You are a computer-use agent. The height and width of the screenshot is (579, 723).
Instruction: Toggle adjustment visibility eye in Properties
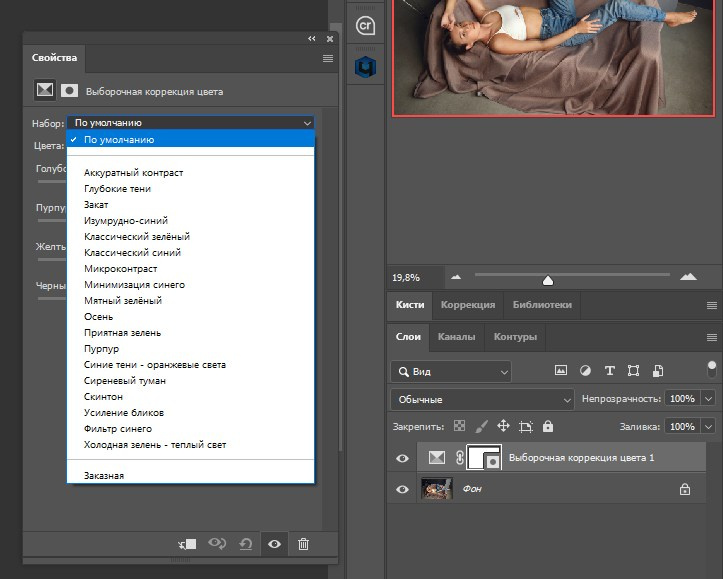pyautogui.click(x=274, y=543)
